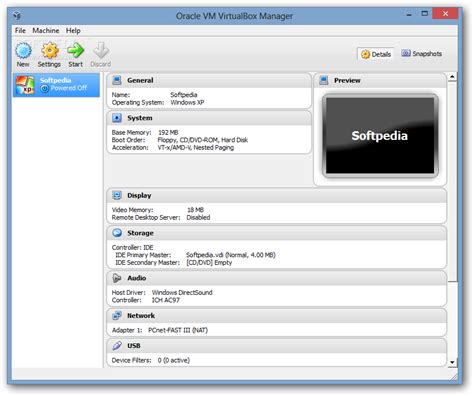This screenshot has width=474, height=396.
Task: Click the System section chip icon
Action: pyautogui.click(x=117, y=118)
